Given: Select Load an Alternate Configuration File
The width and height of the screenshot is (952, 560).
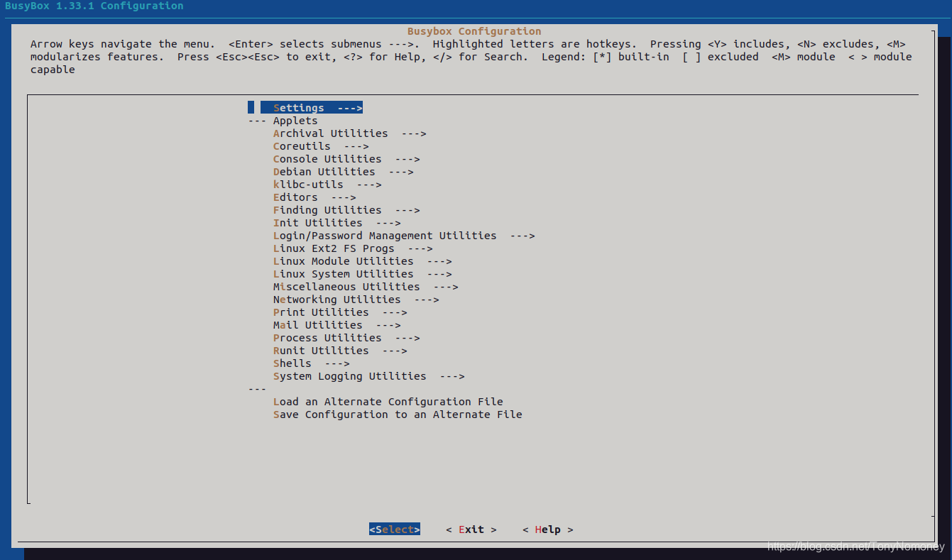Looking at the screenshot, I should (388, 401).
